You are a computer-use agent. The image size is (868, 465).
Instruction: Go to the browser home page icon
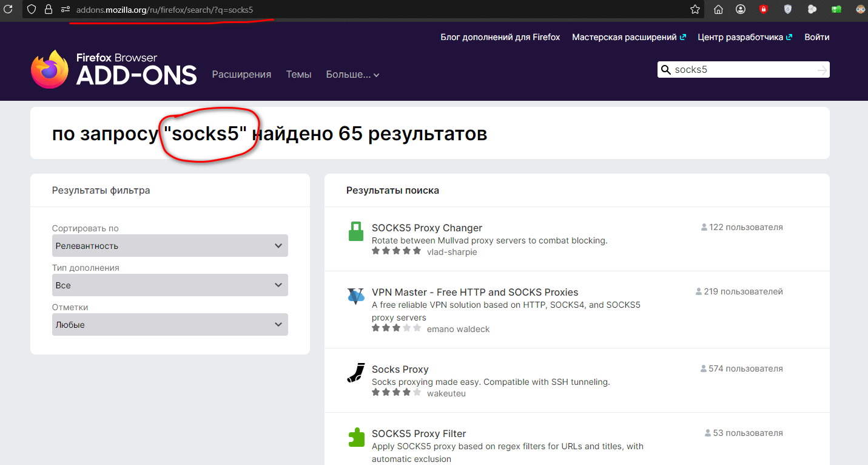(x=718, y=9)
